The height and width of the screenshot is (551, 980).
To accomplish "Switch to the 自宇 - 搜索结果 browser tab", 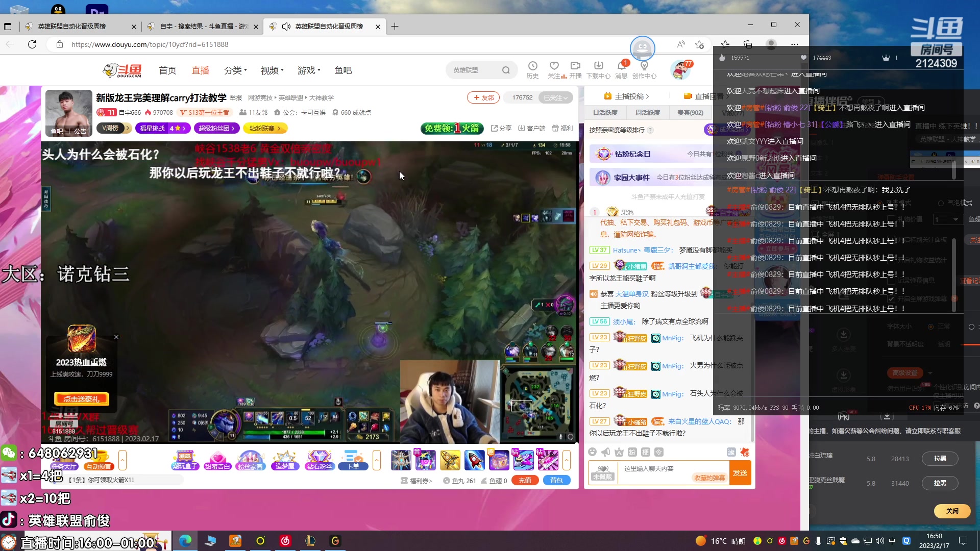I will tap(202, 27).
